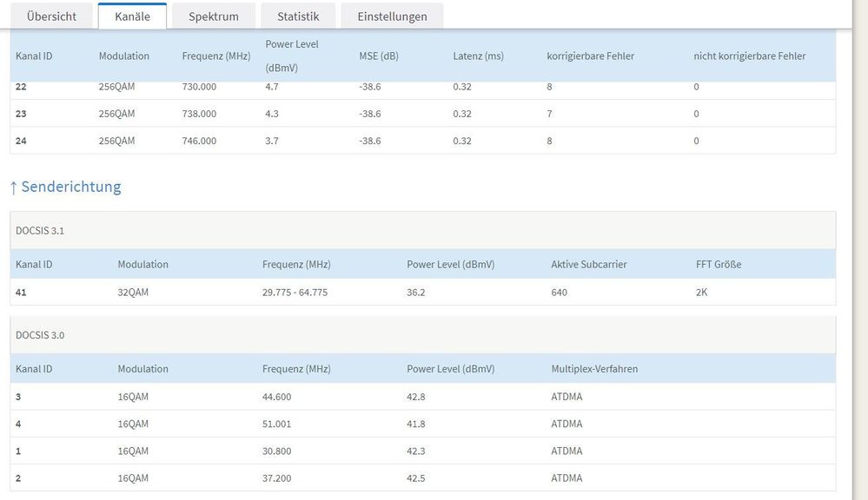Screen dimensions: 868x500
Task: Click the 42.5 power level value
Action: (x=416, y=478)
